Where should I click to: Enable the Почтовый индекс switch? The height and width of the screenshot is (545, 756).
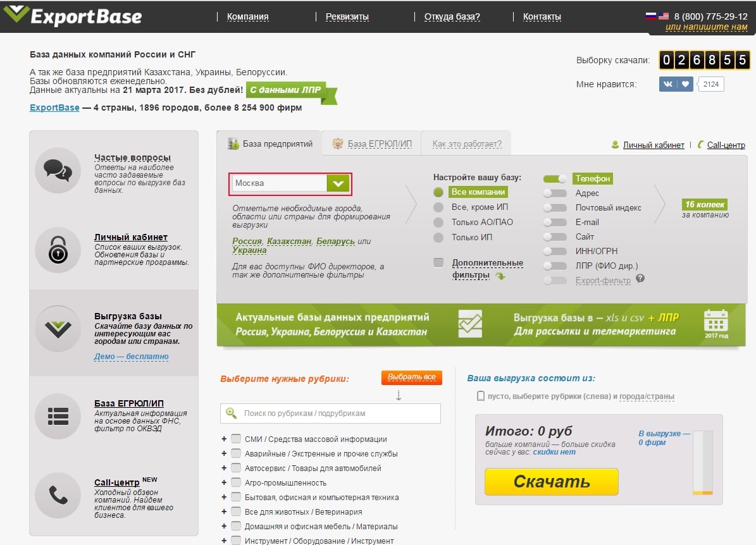(555, 207)
